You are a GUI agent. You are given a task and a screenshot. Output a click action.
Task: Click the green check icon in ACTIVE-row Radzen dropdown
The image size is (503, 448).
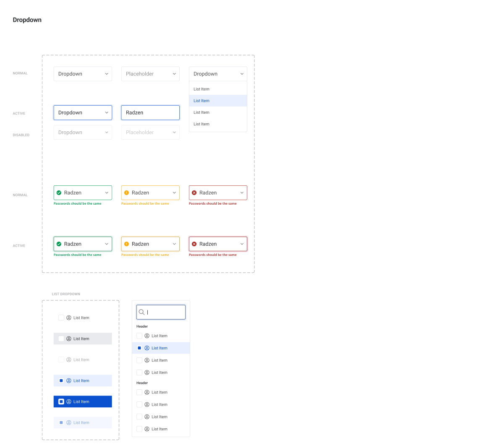coord(59,244)
